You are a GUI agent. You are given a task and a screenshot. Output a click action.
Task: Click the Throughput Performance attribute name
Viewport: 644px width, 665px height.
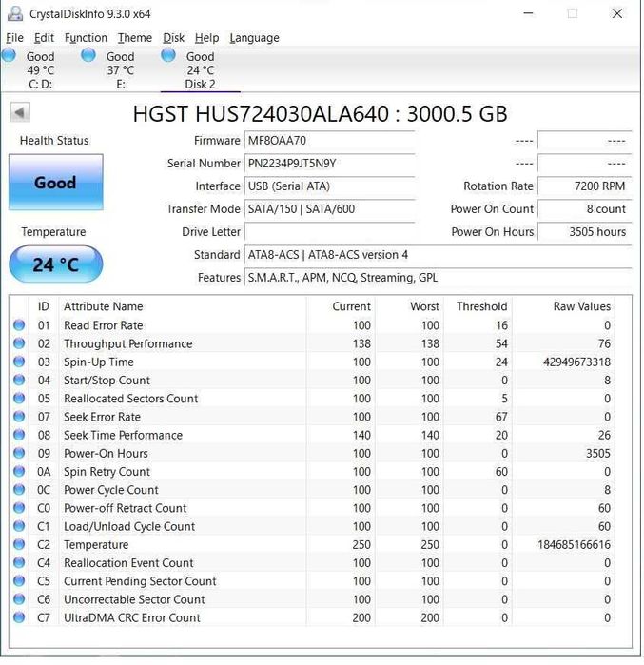(128, 344)
